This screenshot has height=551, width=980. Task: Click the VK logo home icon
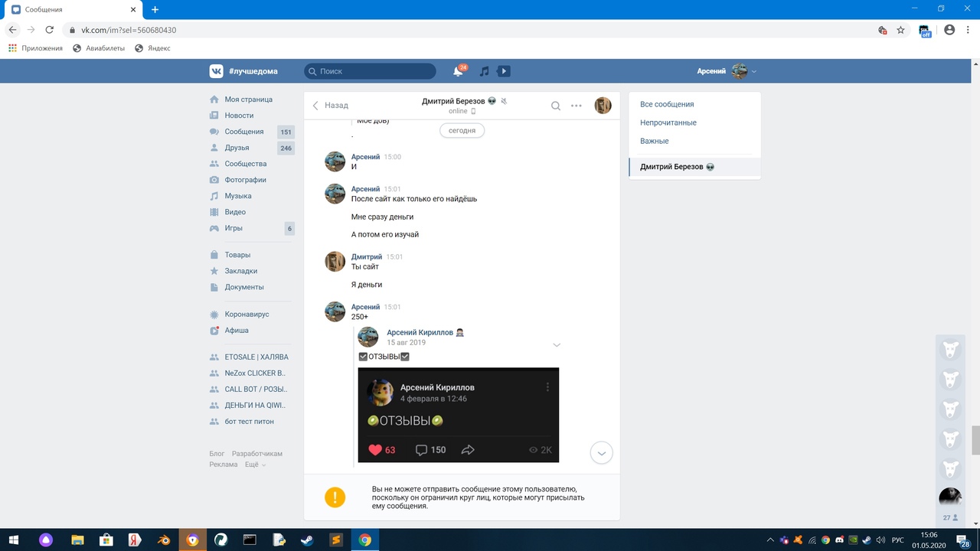tap(217, 71)
